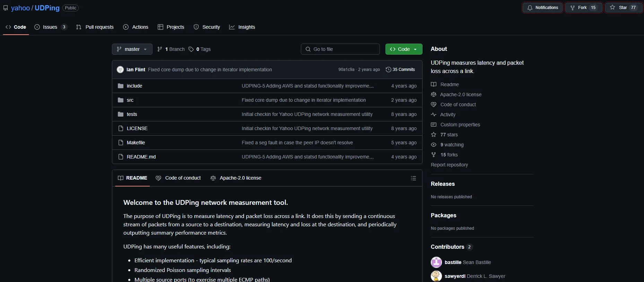This screenshot has height=282, width=644.
Task: Click the Notifications button
Action: click(542, 8)
